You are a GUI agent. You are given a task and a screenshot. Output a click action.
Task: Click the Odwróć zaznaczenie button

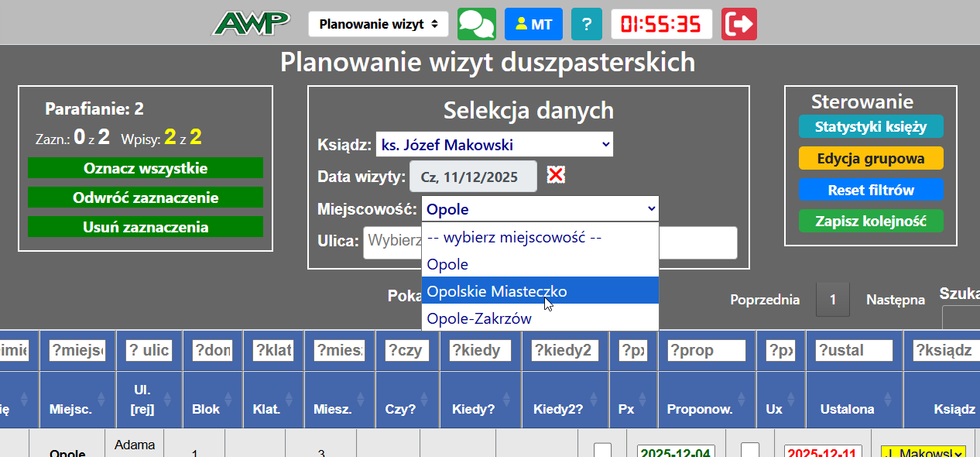click(145, 196)
